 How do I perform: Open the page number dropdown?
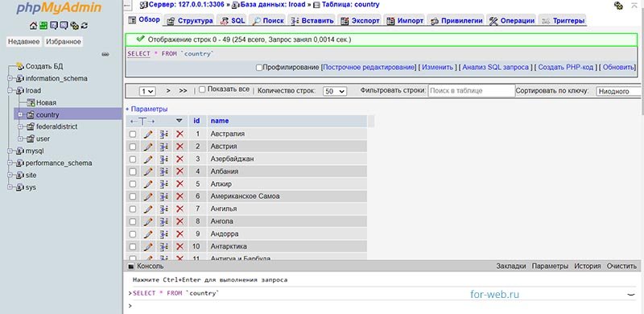pos(147,91)
